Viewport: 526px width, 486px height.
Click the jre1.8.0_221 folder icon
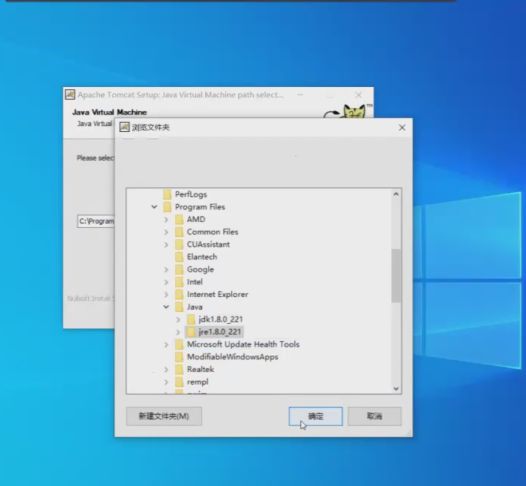[x=191, y=332]
